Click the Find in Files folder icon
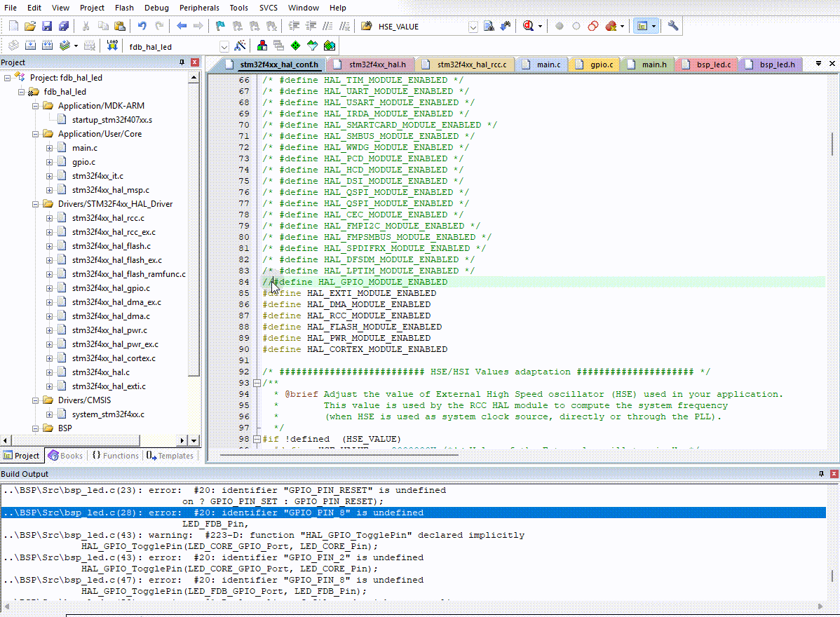Viewport: 840px width, 617px height. coord(367,26)
